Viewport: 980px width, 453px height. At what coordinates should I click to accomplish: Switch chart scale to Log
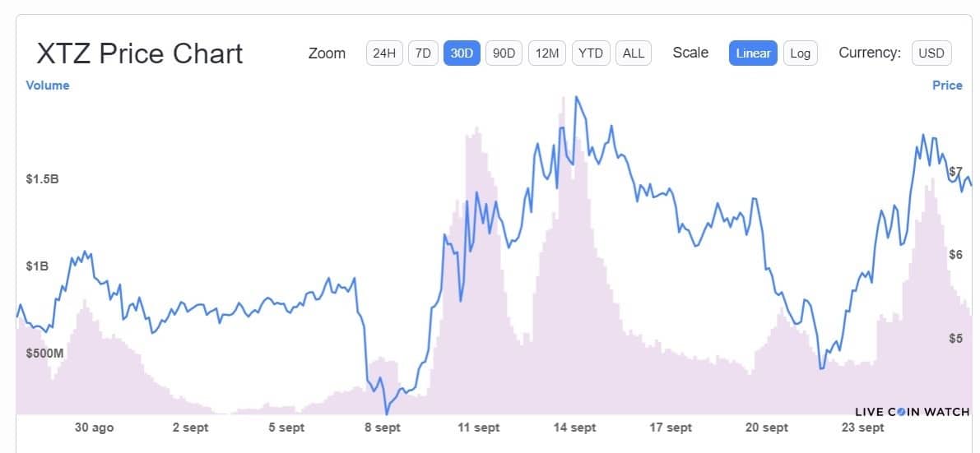pyautogui.click(x=800, y=53)
